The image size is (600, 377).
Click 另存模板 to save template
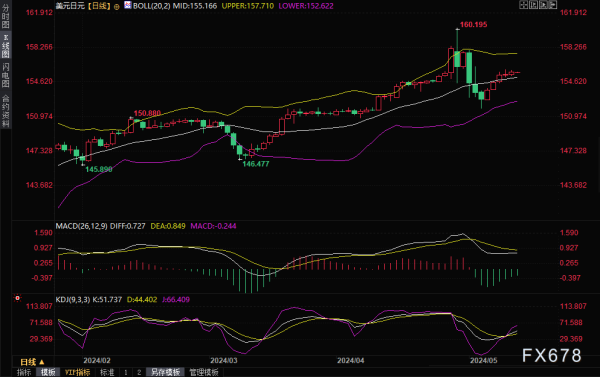click(165, 372)
